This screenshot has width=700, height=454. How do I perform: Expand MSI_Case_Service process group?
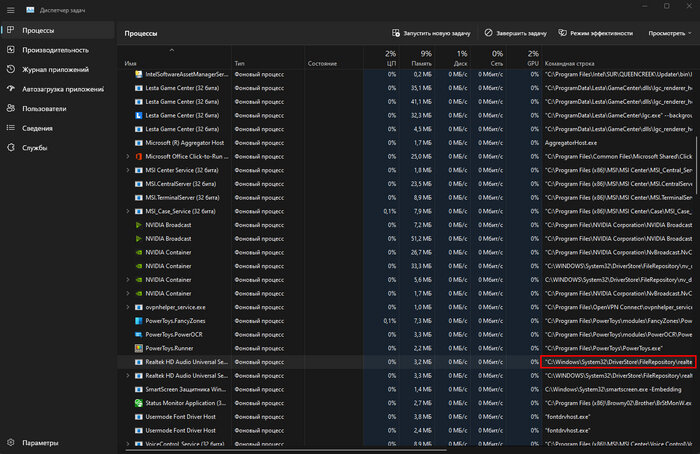click(x=128, y=211)
